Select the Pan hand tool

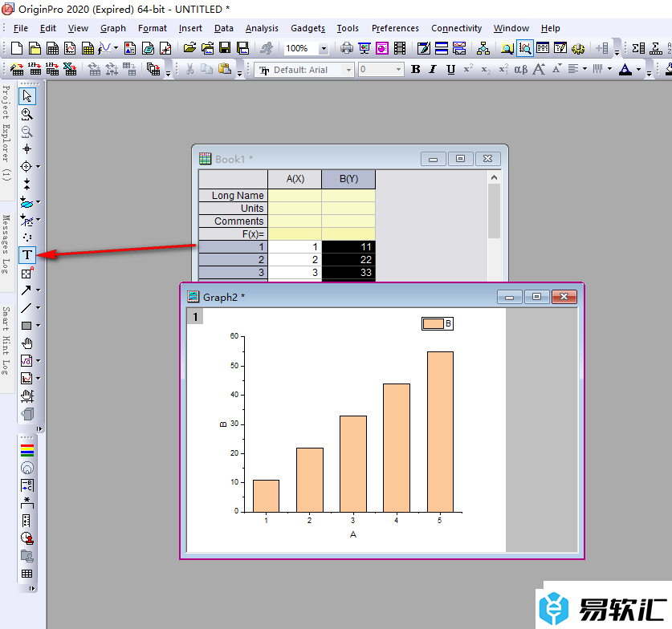point(27,343)
